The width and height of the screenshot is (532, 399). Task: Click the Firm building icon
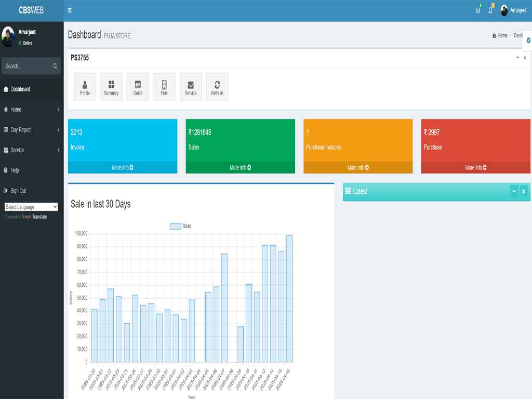pyautogui.click(x=164, y=87)
